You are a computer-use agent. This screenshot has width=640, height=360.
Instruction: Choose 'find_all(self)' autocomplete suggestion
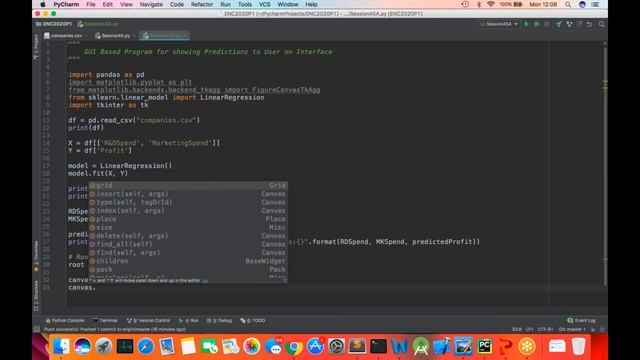click(188, 244)
